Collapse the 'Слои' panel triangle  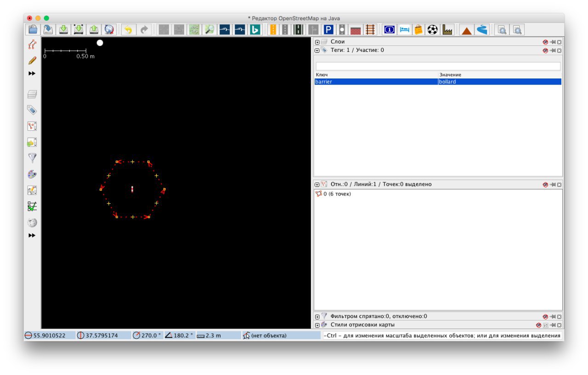pyautogui.click(x=317, y=42)
